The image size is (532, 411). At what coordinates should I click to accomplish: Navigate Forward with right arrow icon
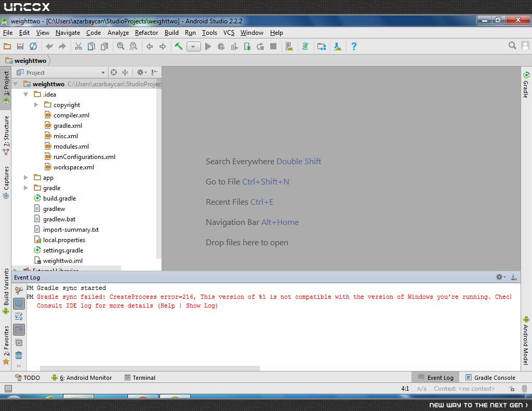163,46
